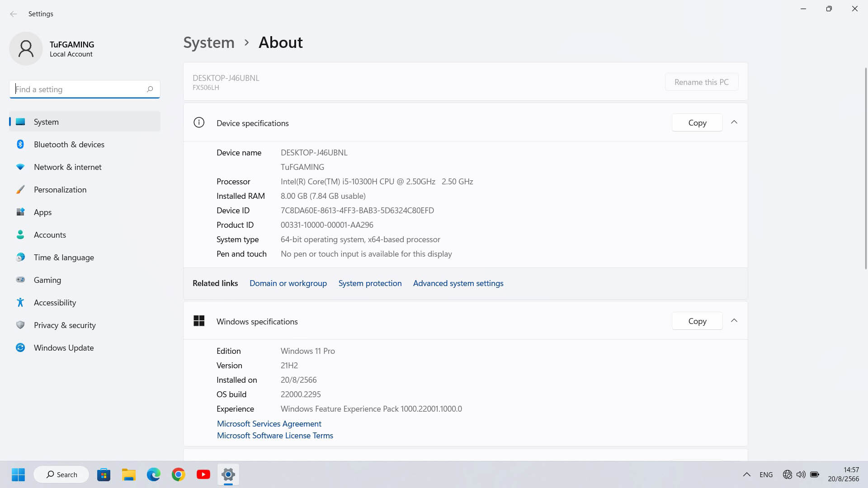Click the Installed on value 20/8/2566

pos(299,380)
